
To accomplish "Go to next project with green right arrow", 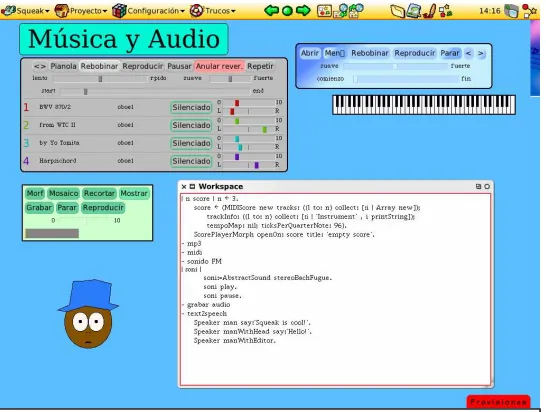I will [x=303, y=10].
